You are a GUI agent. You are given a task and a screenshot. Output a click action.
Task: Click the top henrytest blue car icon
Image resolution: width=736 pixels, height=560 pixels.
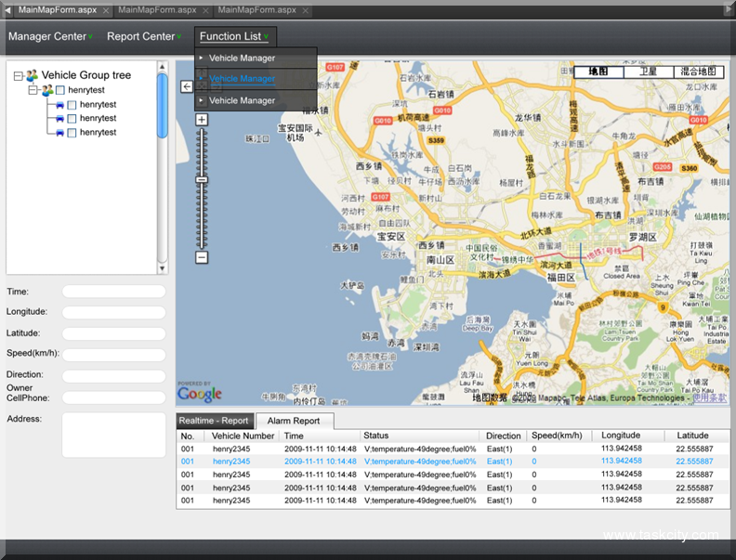(x=59, y=105)
